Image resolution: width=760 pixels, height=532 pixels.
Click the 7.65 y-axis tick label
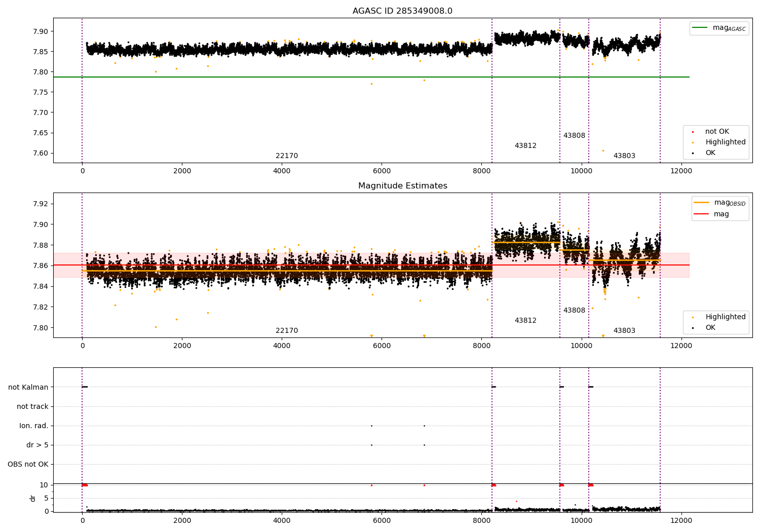[x=40, y=133]
